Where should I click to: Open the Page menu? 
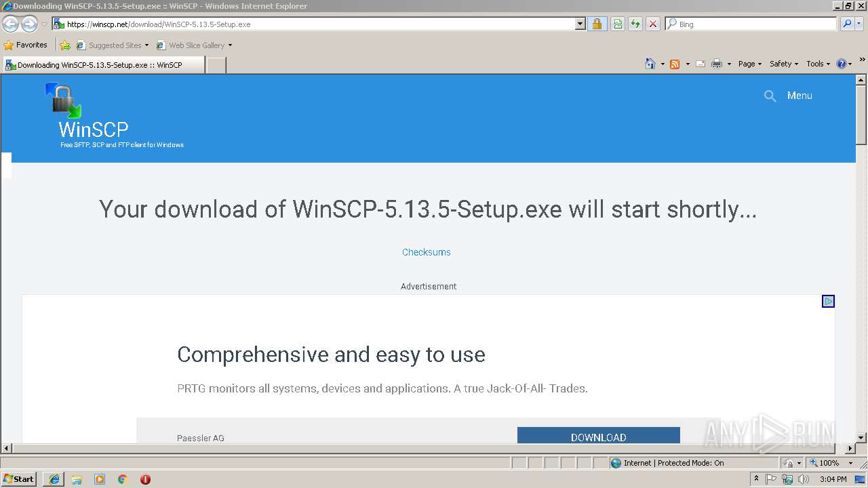749,64
